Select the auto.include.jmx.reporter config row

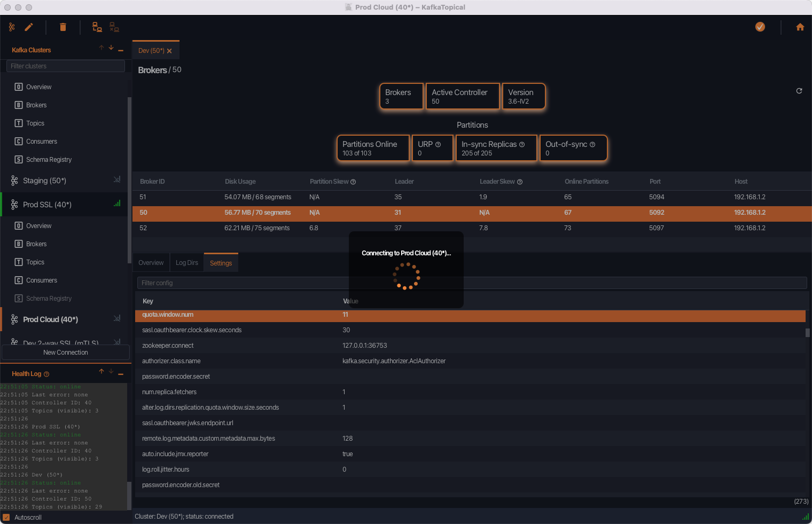(470, 454)
